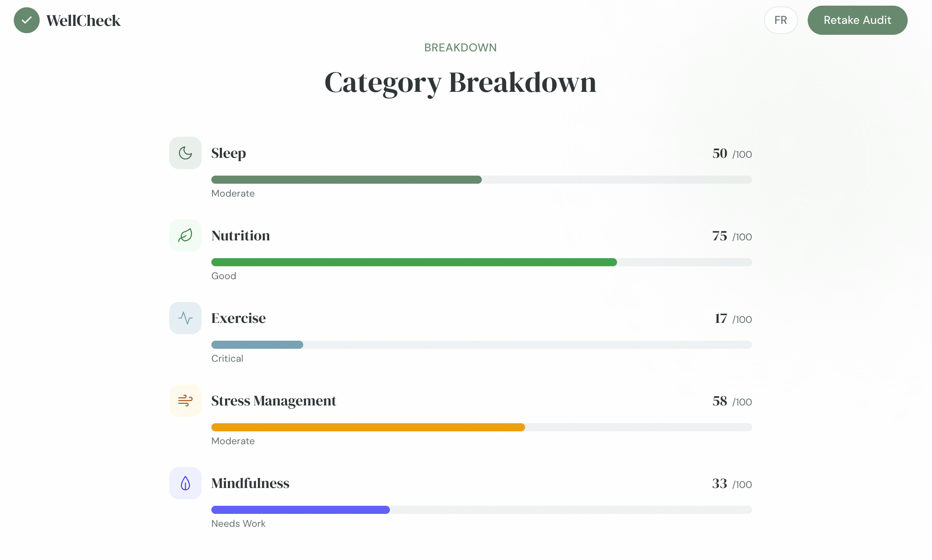932x560 pixels.
Task: Click the Mindfulness score of 33
Action: (719, 484)
